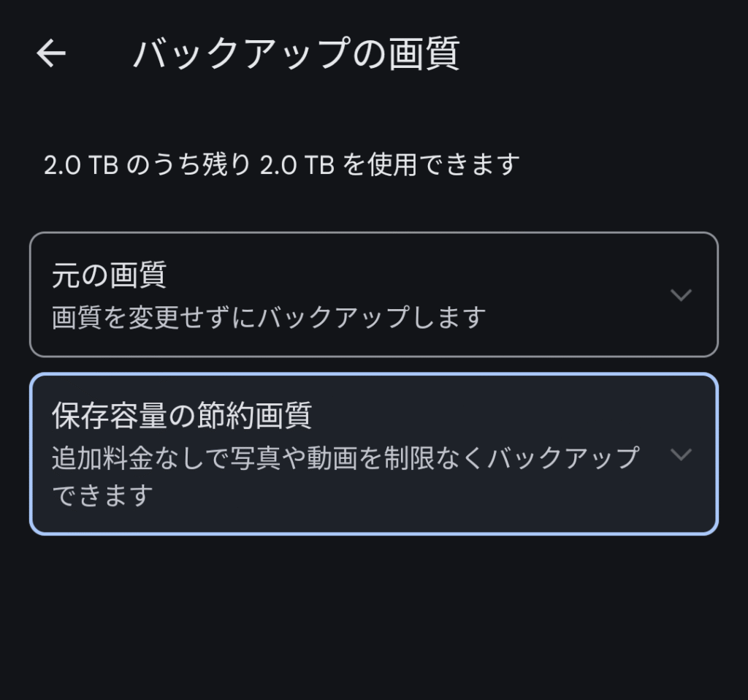The image size is (748, 700).
Task: Click the 使用できます storage status label
Action: pyautogui.click(x=443, y=164)
